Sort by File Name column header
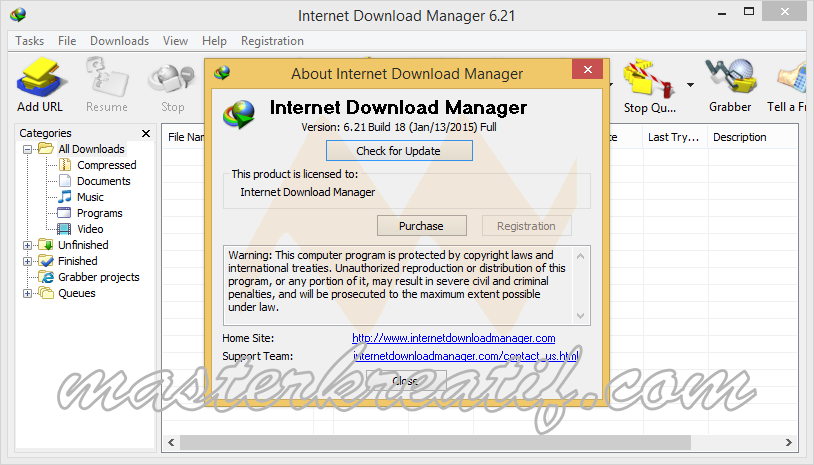Screen dimensions: 814x465 coord(185,137)
